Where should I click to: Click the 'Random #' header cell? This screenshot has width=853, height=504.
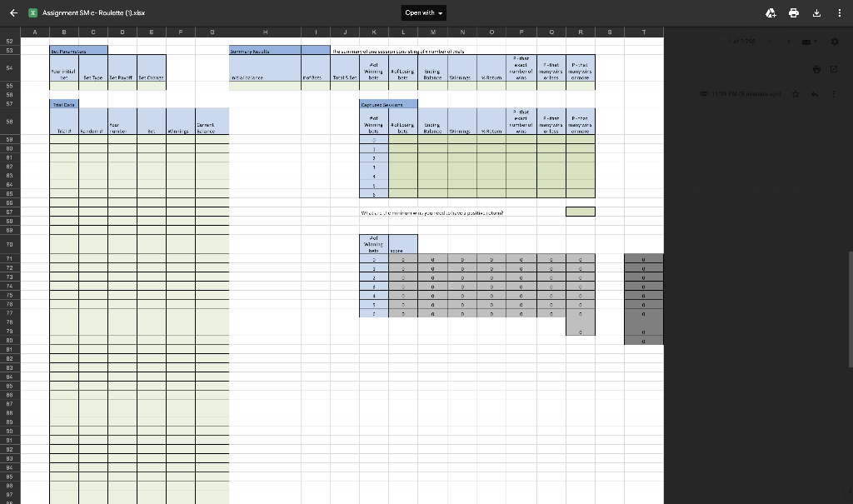pyautogui.click(x=93, y=122)
